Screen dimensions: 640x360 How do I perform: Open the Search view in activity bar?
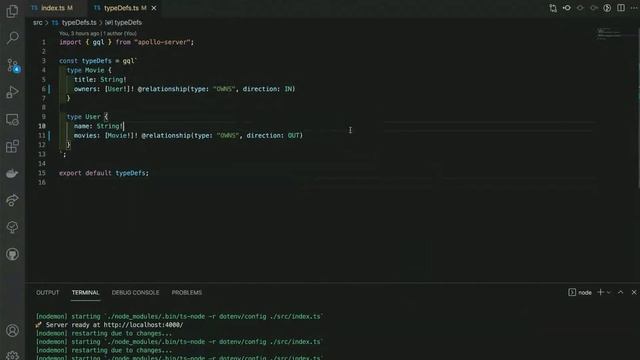click(12, 38)
